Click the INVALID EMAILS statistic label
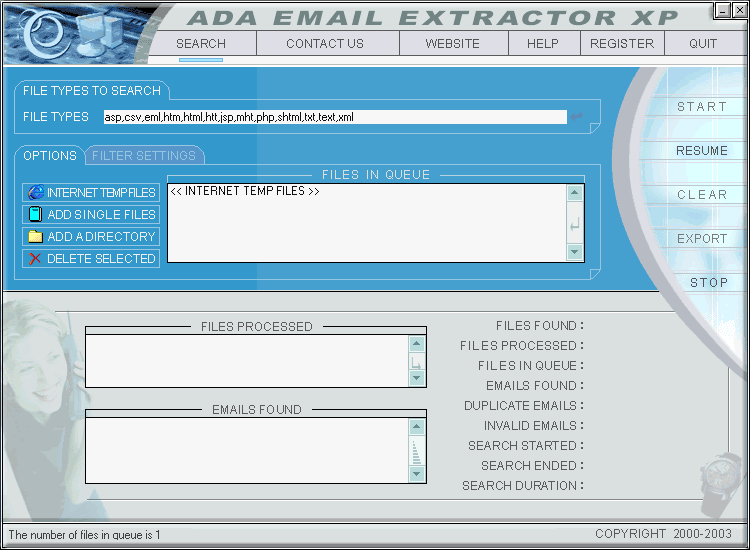750x550 pixels. pos(534,426)
